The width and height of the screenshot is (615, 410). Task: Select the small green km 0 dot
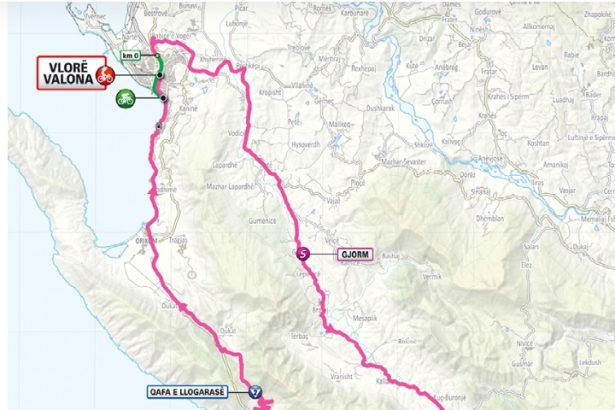pos(157,56)
